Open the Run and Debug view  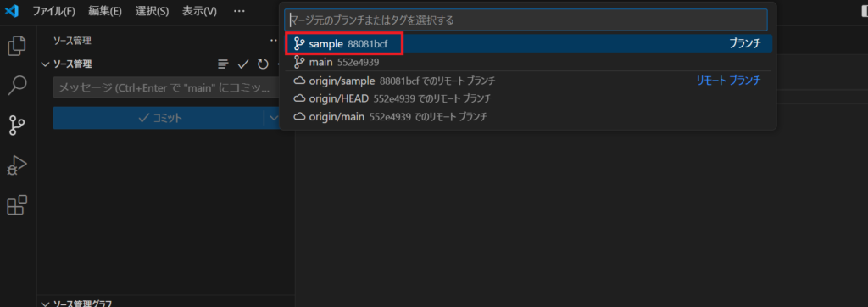tap(17, 165)
